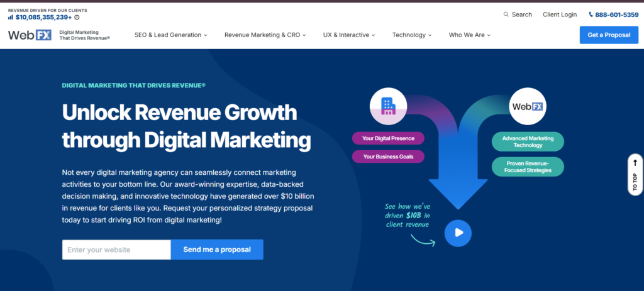
Task: Click the Revenue Driven For Our Clients label
Action: pos(48,10)
